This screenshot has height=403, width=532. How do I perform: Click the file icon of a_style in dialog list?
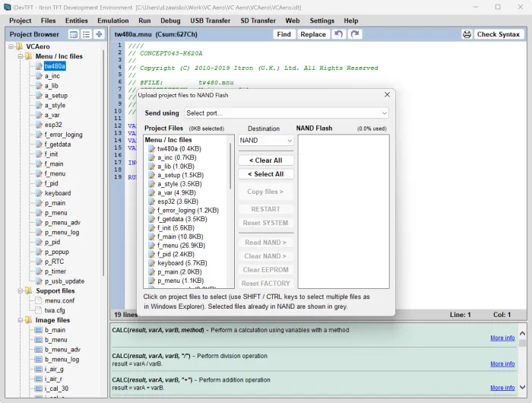pos(152,184)
